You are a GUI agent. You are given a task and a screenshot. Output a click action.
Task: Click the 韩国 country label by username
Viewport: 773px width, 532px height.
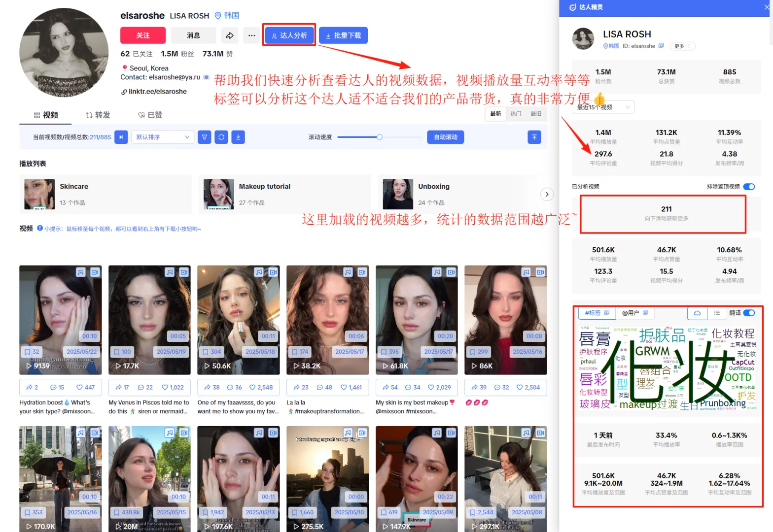coord(232,16)
